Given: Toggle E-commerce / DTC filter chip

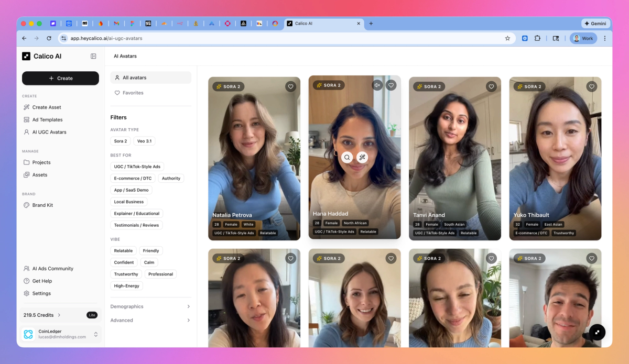Looking at the screenshot, I should pyautogui.click(x=133, y=179).
